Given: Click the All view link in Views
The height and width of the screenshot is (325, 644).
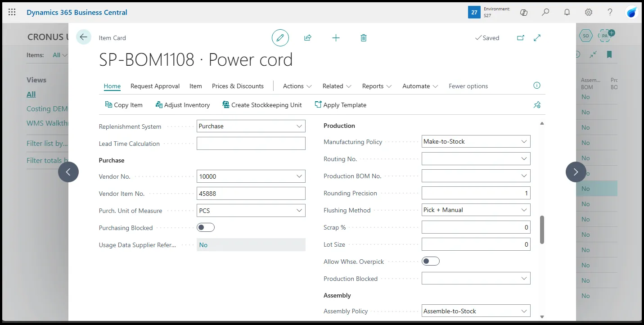Looking at the screenshot, I should point(31,94).
